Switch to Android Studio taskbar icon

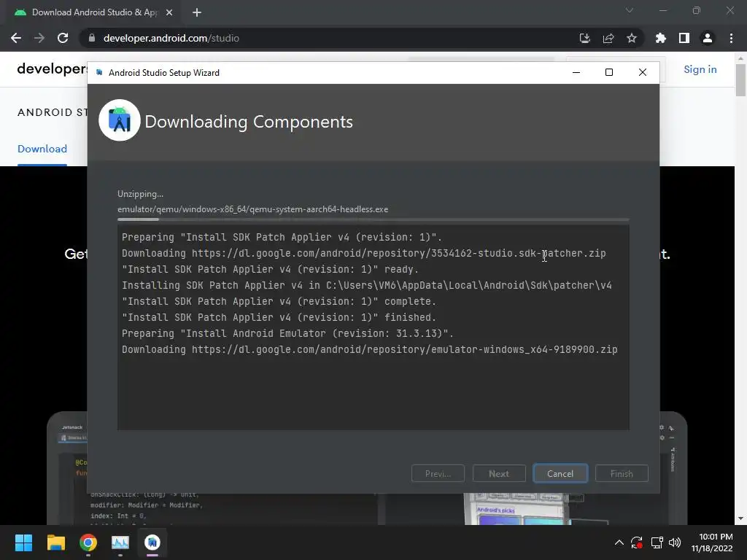(152, 542)
